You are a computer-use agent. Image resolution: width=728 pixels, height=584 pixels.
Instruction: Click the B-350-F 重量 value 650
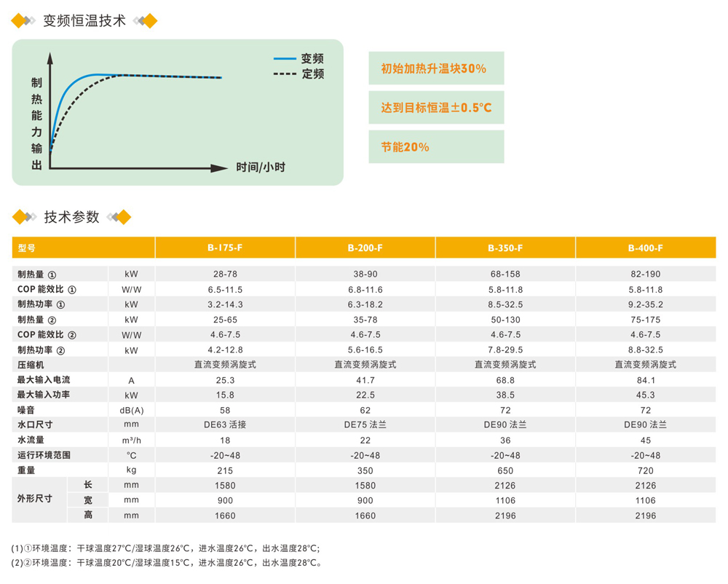pyautogui.click(x=505, y=470)
